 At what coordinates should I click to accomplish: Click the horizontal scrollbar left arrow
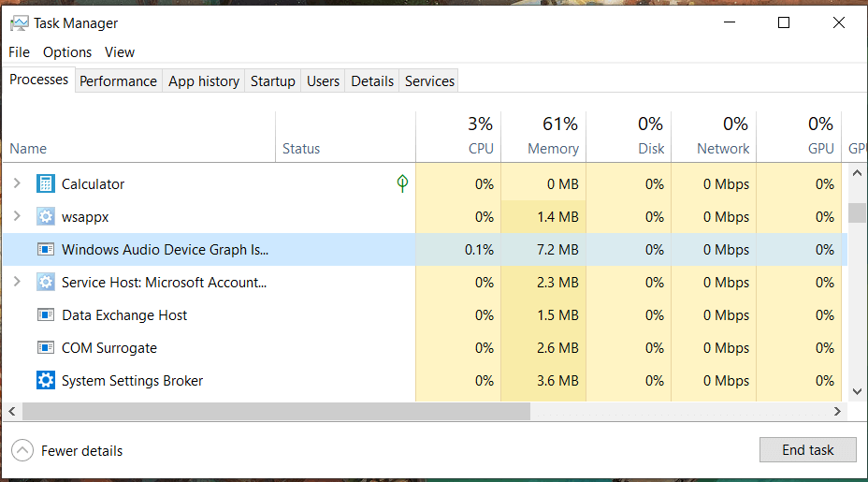(11, 411)
